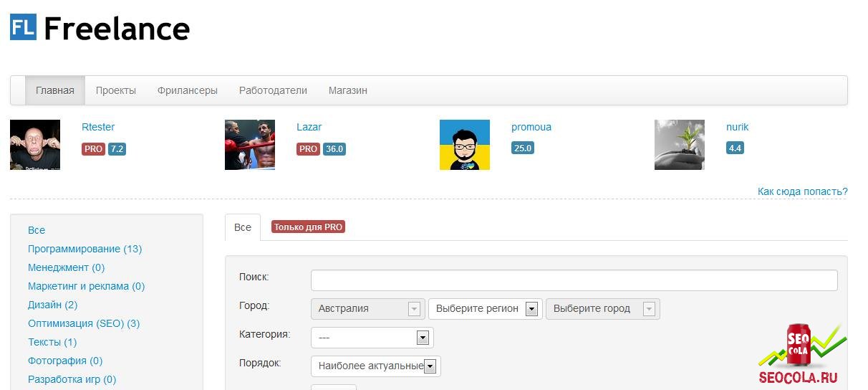Open the Lazar profile link
Screen dimensions: 868x390
tap(309, 127)
